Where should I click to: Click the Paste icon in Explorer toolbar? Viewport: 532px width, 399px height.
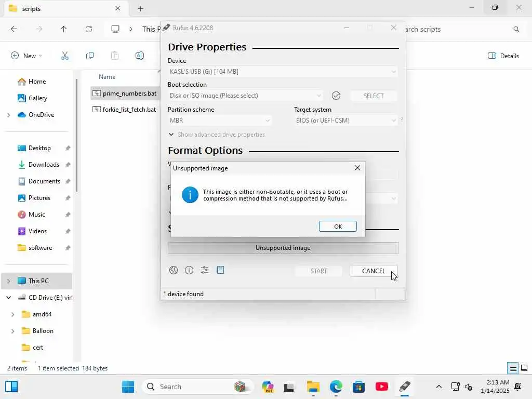pos(115,56)
